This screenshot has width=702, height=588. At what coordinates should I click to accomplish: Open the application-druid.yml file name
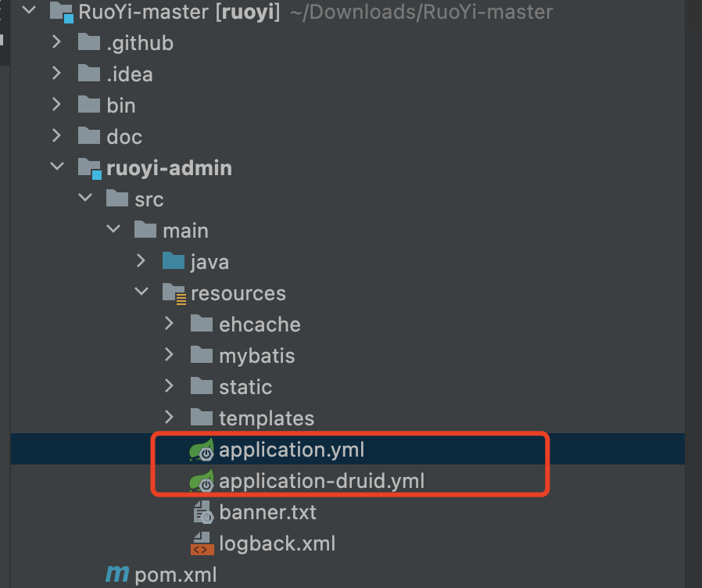[x=321, y=481]
